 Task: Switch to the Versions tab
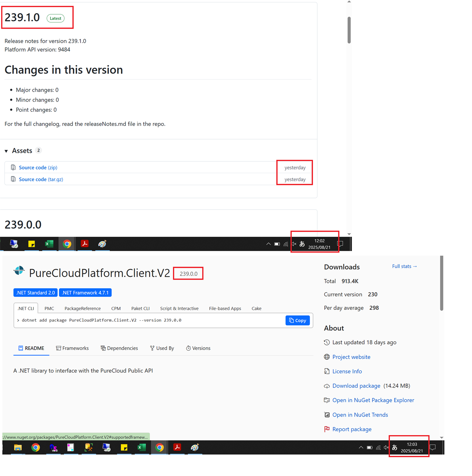tap(198, 348)
